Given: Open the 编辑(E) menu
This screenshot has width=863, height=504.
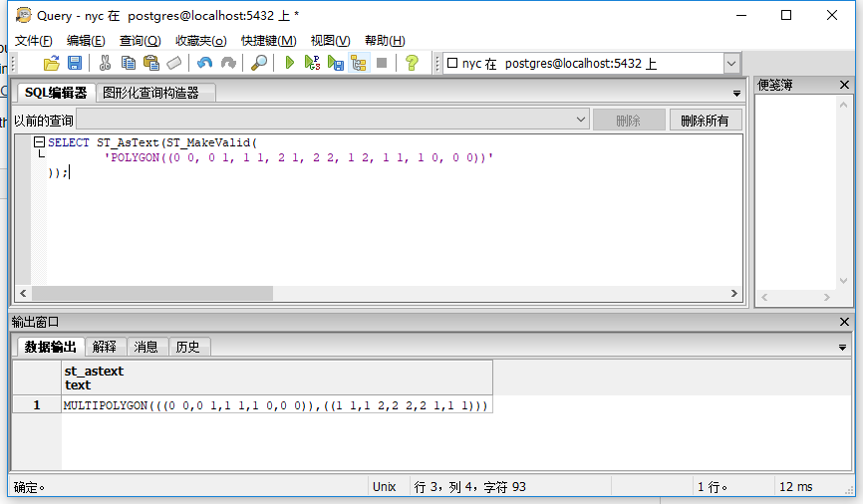Looking at the screenshot, I should pyautogui.click(x=86, y=41).
